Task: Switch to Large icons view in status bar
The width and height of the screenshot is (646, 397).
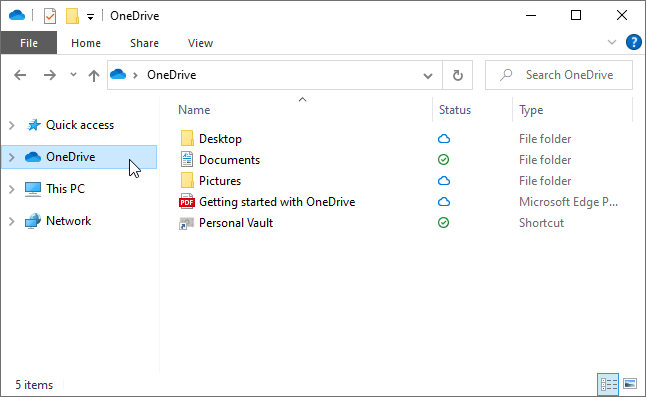Action: (630, 384)
